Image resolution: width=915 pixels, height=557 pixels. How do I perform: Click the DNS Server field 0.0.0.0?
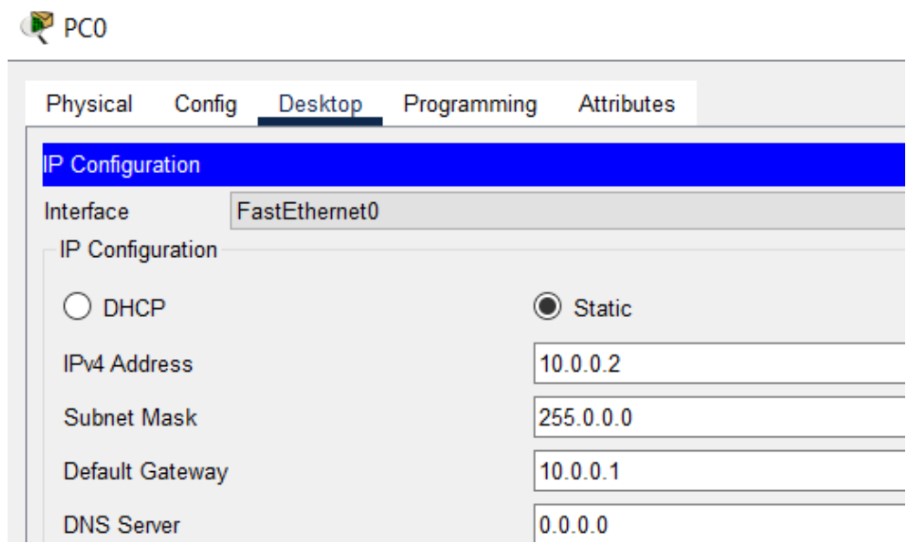pos(719,524)
